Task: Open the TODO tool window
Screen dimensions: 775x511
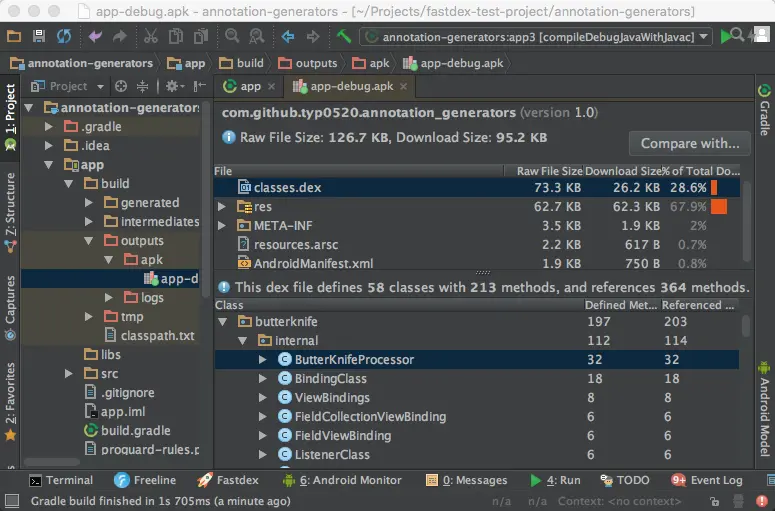Action: [x=625, y=480]
